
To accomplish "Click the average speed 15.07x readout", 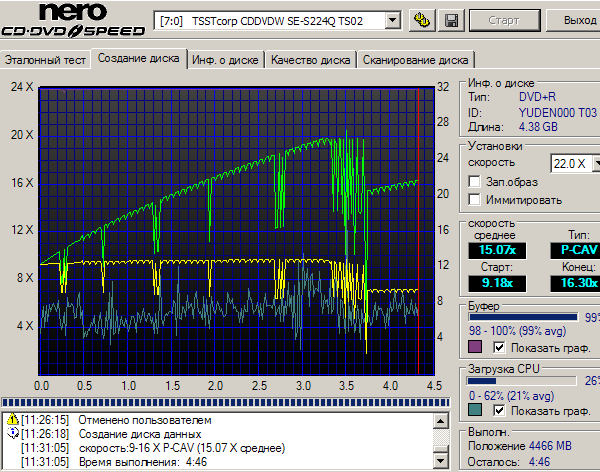I will pos(497,250).
